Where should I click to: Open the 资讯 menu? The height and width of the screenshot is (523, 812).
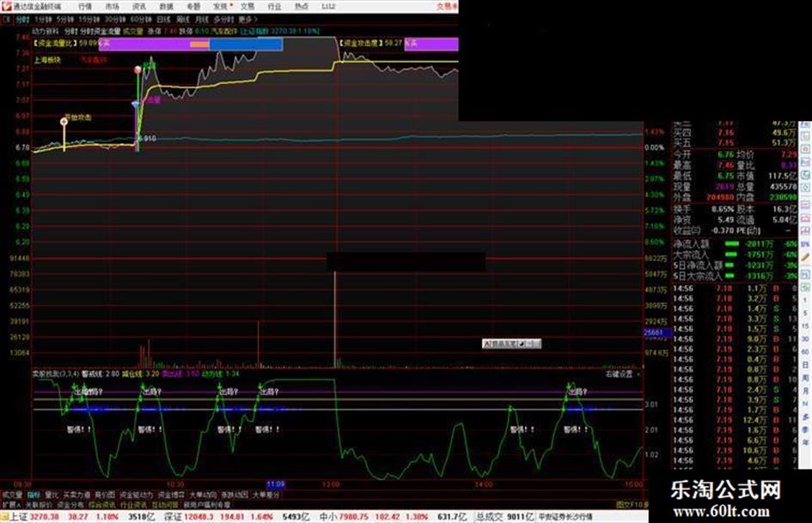(x=139, y=7)
